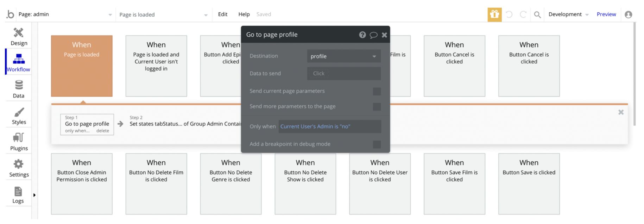Open help question mark in dialog
Screen dimensions: 644x224
point(362,35)
